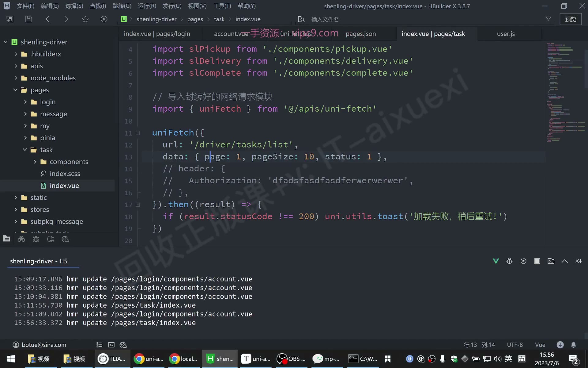Expand the stores folder
This screenshot has width=588, height=368.
click(x=16, y=209)
